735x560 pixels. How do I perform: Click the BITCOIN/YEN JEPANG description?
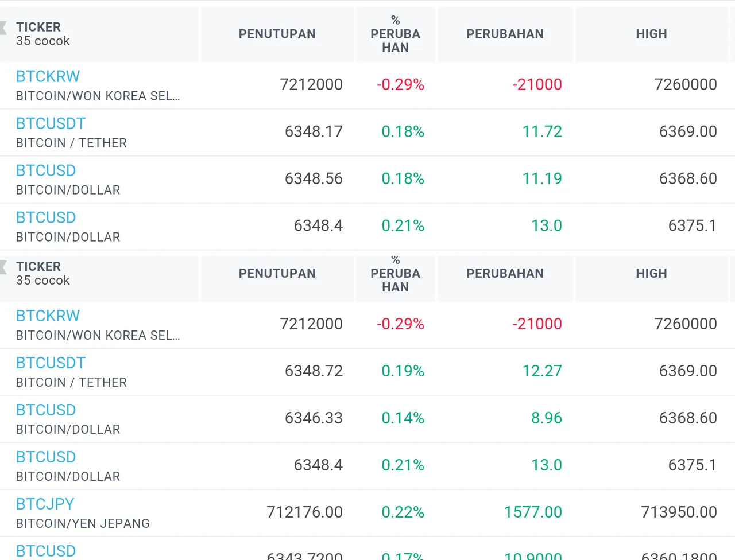point(83,523)
